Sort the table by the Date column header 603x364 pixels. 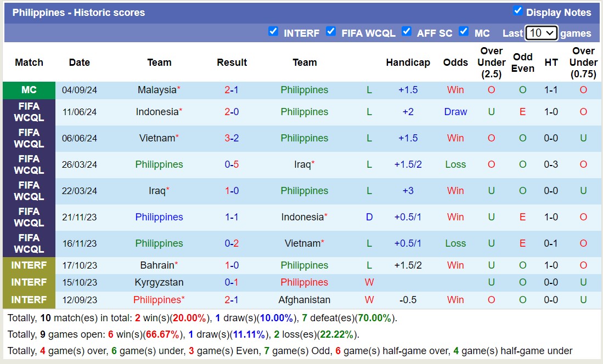[79, 62]
